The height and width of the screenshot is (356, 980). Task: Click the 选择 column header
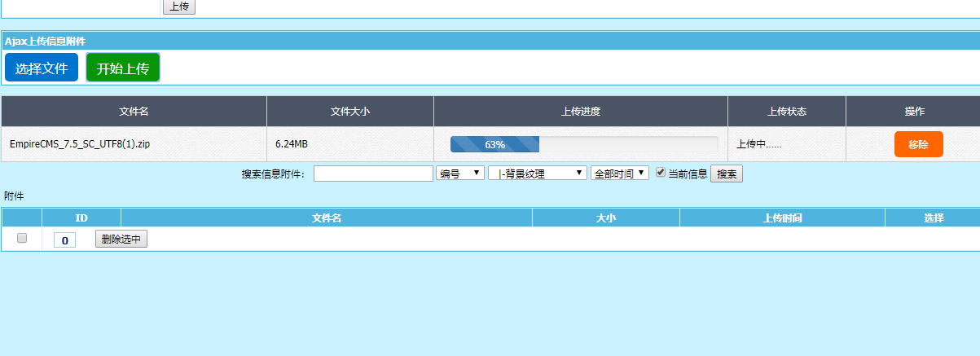pos(934,218)
